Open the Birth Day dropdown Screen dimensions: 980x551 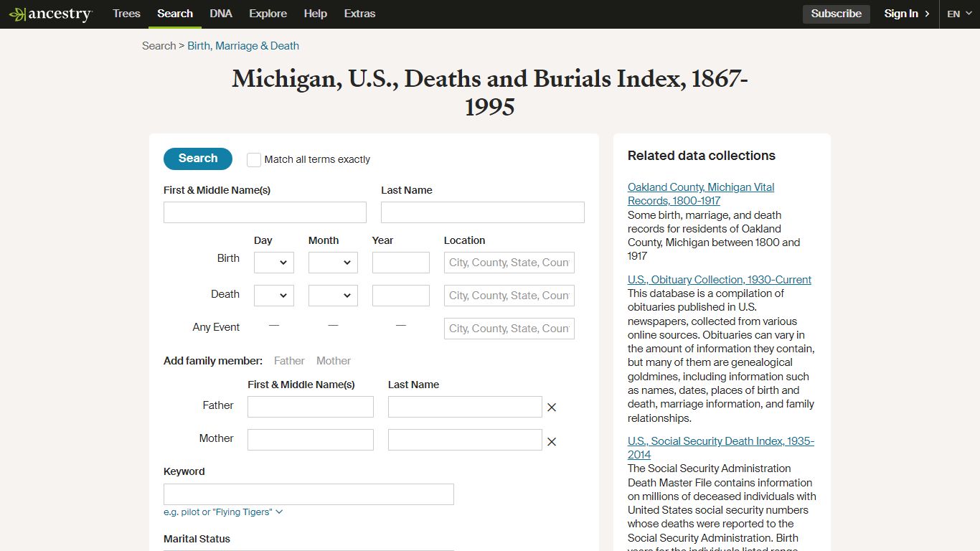(274, 263)
